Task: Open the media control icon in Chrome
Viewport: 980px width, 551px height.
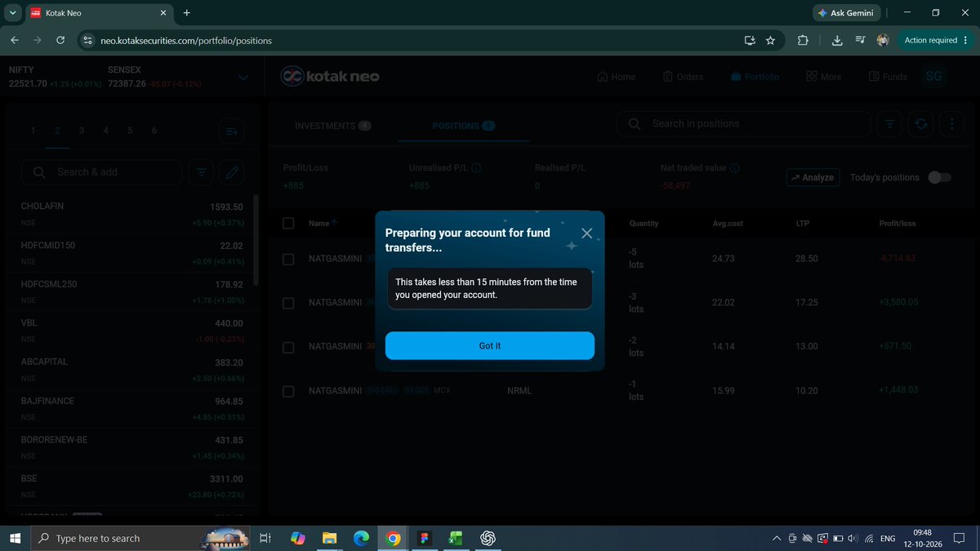Action: (861, 40)
